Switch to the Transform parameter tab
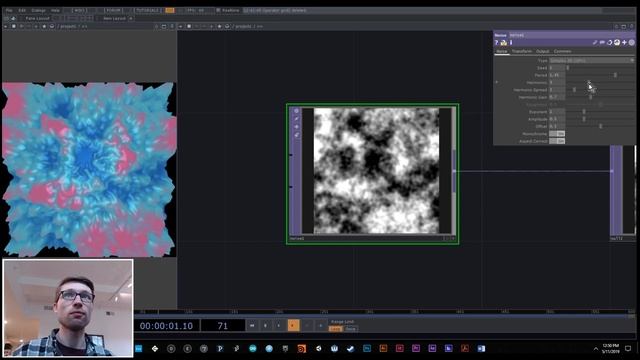Screen dimensions: 640x360 pyautogui.click(x=522, y=51)
